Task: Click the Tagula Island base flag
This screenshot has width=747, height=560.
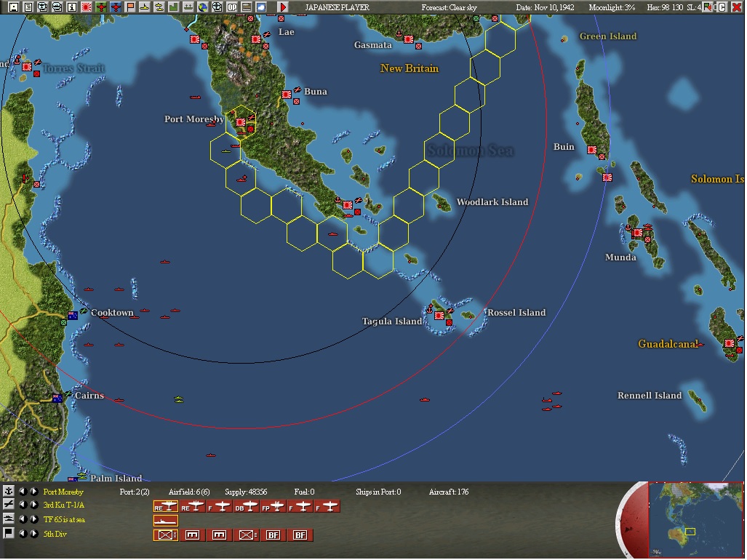Action: point(439,315)
